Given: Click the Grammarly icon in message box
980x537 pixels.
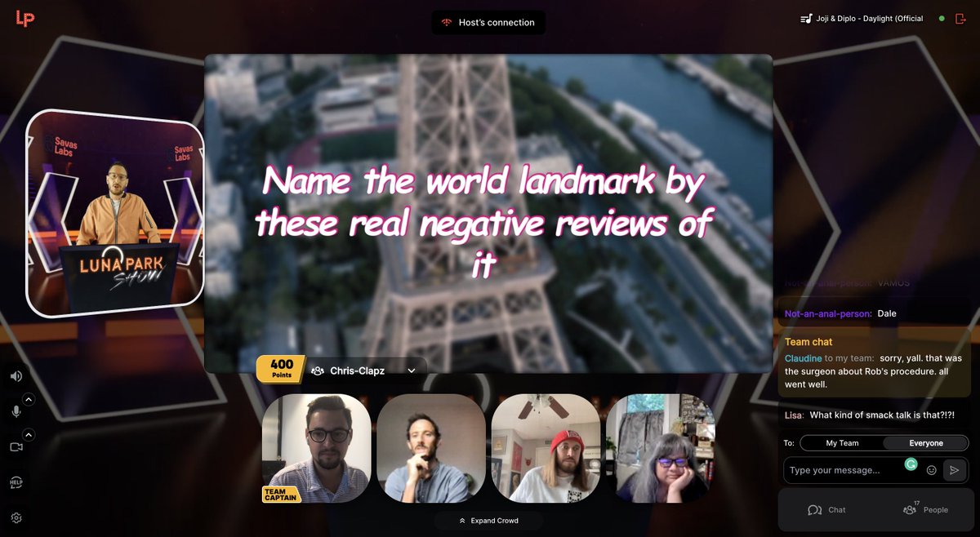Looking at the screenshot, I should click(911, 464).
